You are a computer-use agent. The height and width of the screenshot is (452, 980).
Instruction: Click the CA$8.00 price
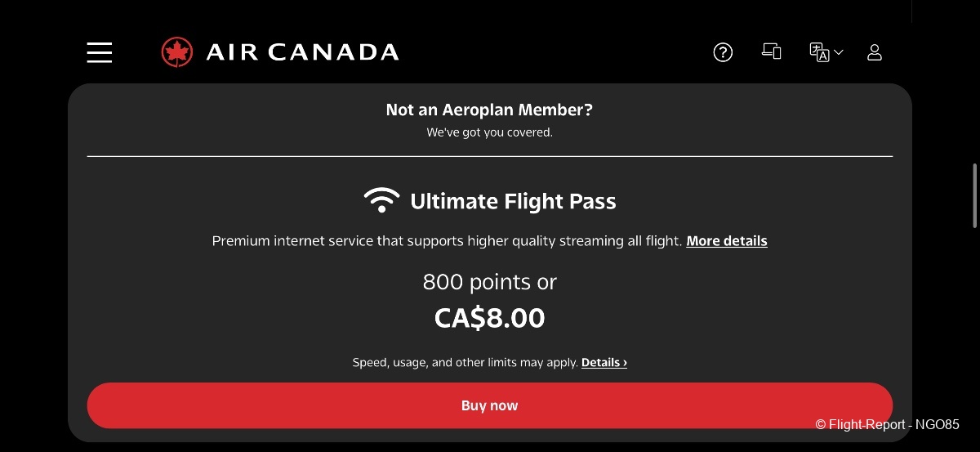pos(489,318)
